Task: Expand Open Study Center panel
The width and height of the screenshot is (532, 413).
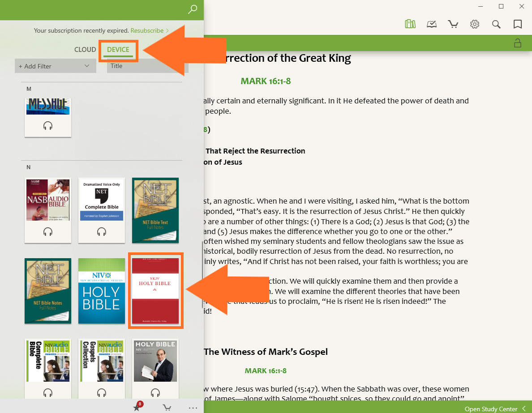Action: 494,409
